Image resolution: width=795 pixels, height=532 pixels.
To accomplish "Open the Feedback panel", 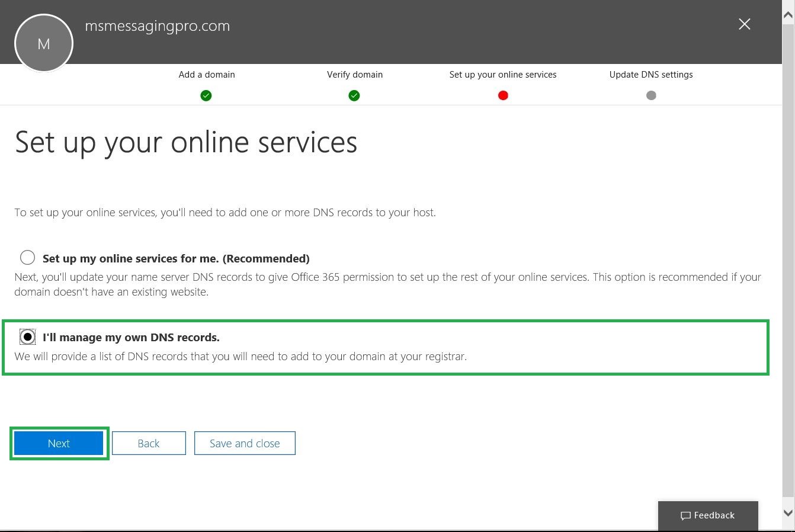I will tap(708, 515).
